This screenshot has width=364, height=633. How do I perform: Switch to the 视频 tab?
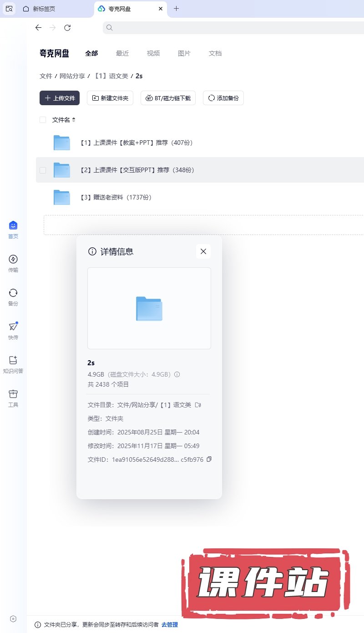[x=153, y=53]
